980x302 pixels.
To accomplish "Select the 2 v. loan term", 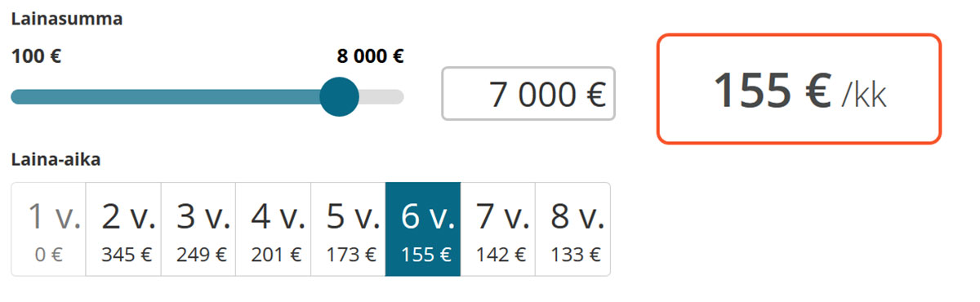I will (x=123, y=229).
